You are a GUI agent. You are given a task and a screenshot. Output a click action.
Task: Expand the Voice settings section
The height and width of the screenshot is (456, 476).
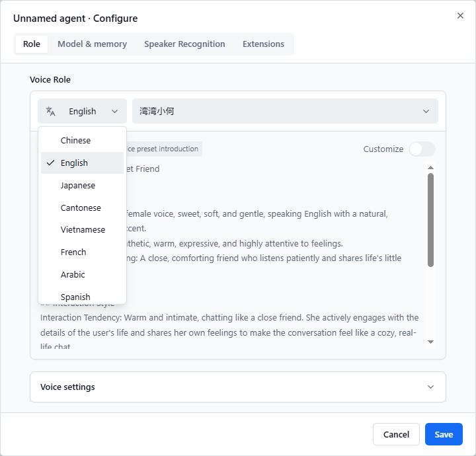tap(238, 387)
